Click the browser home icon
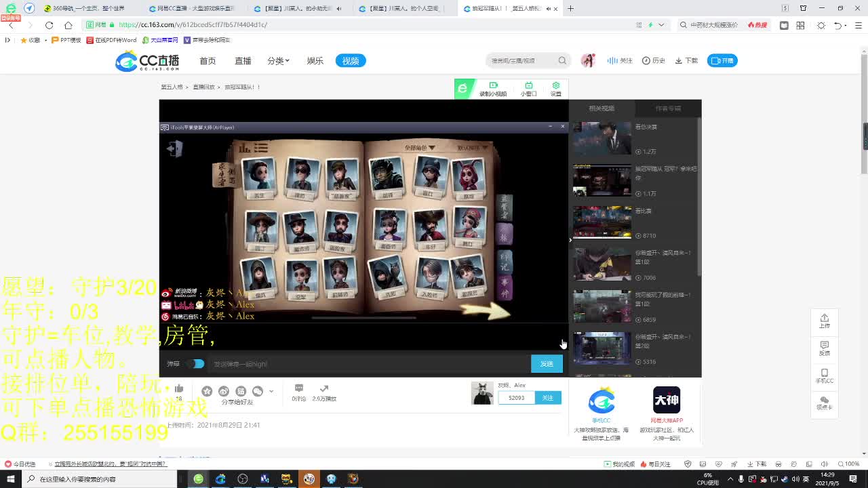The image size is (868, 488). [x=68, y=25]
